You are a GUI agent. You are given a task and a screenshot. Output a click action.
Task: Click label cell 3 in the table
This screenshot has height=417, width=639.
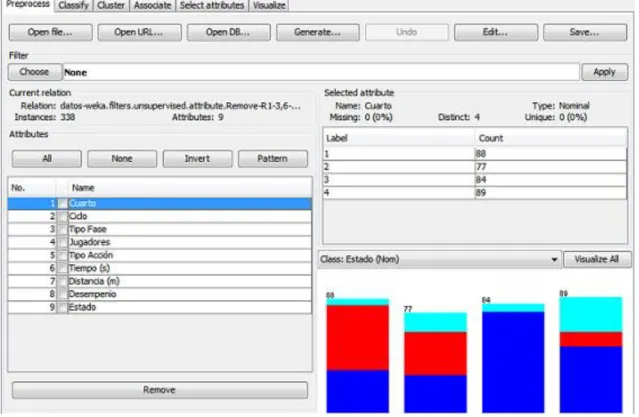399,180
